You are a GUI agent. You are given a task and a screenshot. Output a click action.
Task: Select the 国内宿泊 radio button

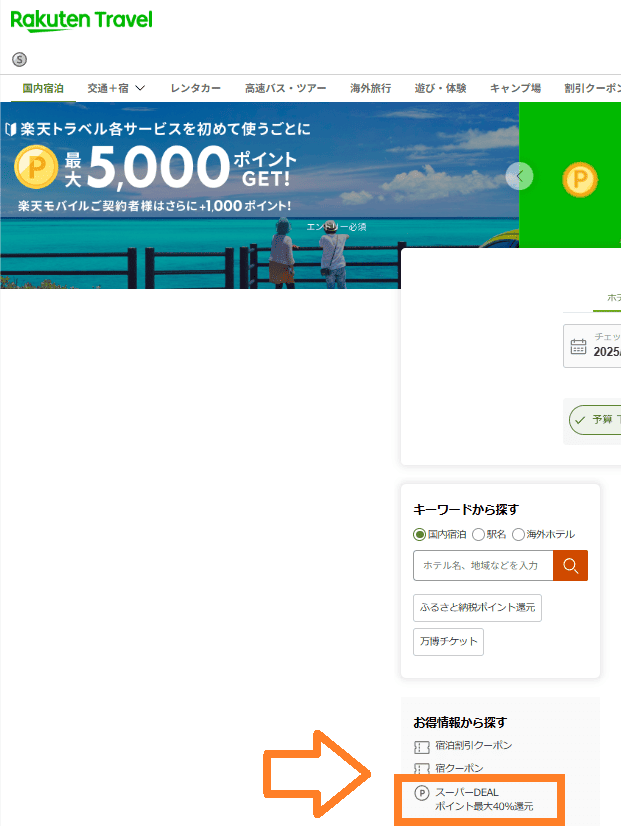419,535
